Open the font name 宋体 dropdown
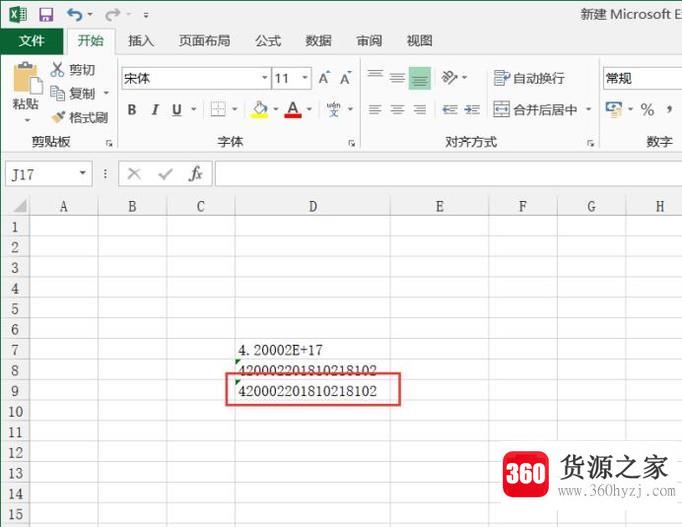 tap(264, 78)
